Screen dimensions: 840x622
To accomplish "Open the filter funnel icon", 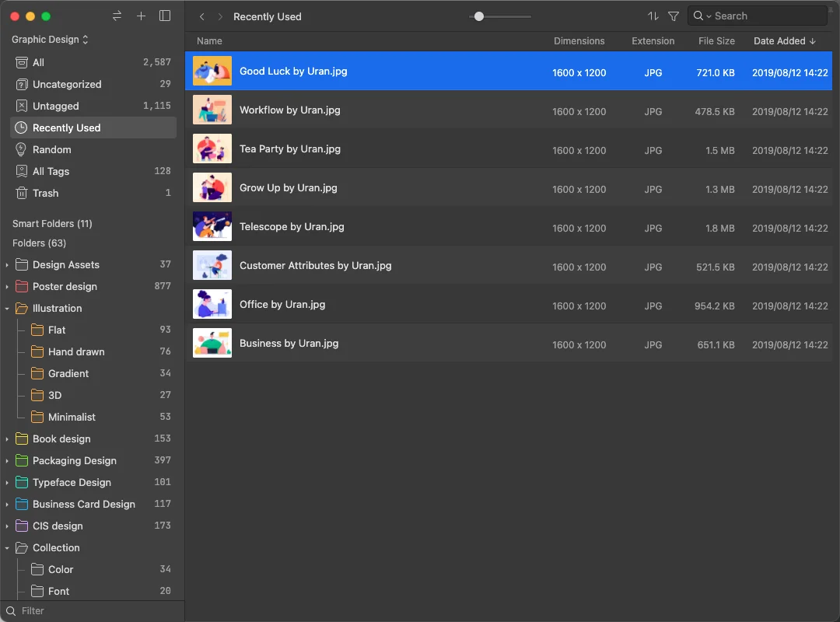I will (x=674, y=16).
